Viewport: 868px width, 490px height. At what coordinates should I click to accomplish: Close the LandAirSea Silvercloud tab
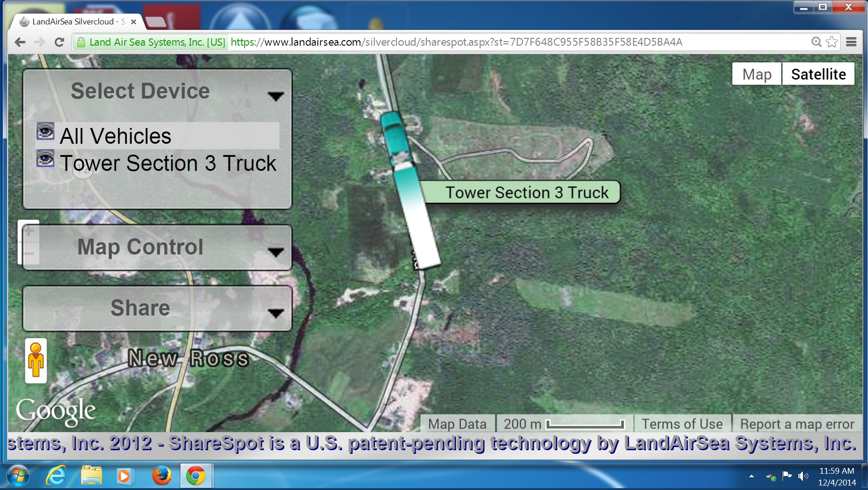pos(133,21)
